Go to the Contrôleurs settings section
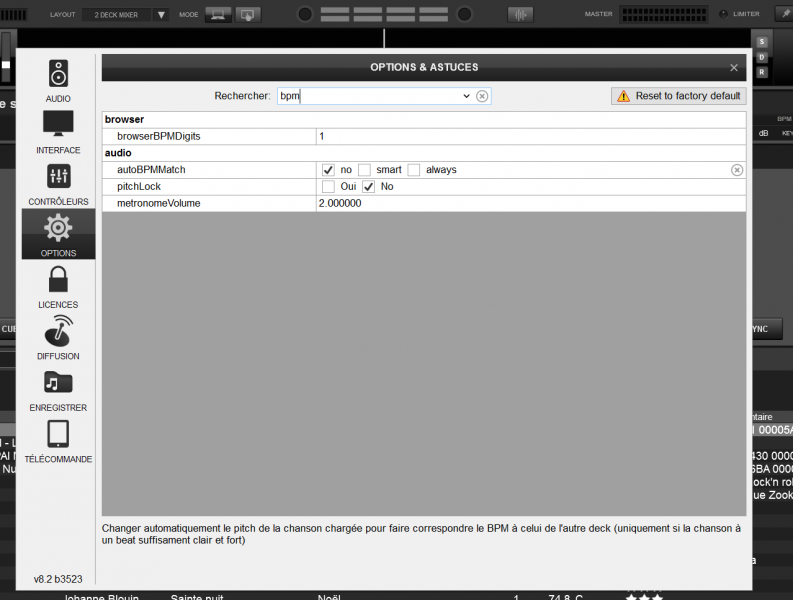 (58, 183)
